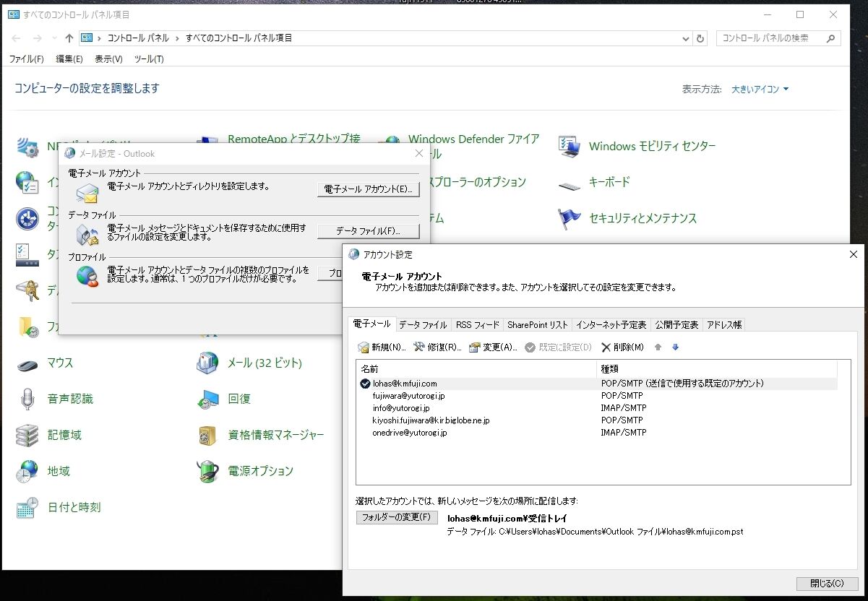Open 表示方法 大きいアイコン dropdown
This screenshot has height=601, width=868.
pyautogui.click(x=760, y=90)
